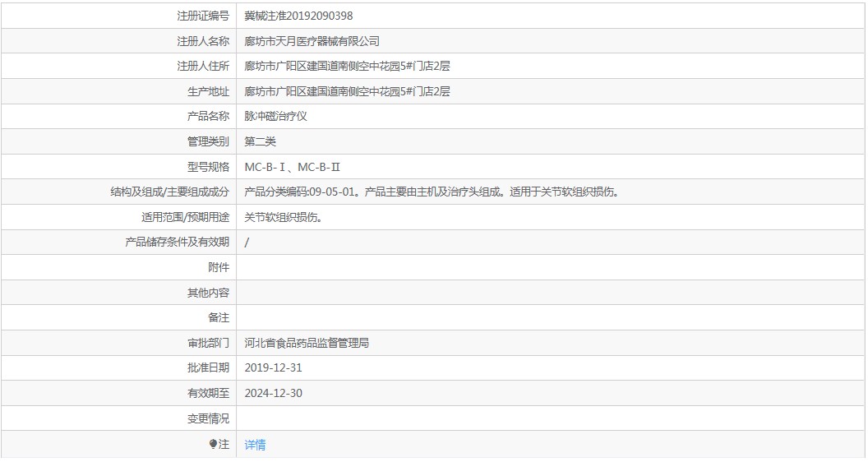Click the 注册人住所 address value
Image resolution: width=868 pixels, height=462 pixels.
click(347, 67)
